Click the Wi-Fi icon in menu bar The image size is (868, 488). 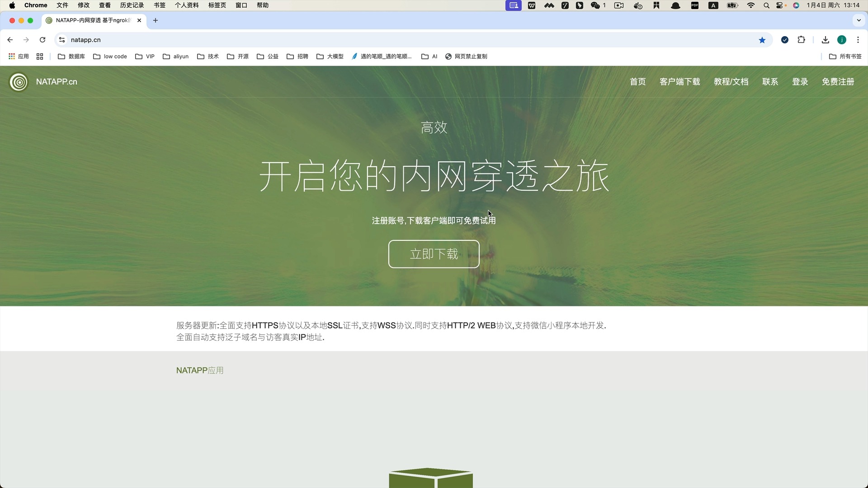tap(751, 5)
